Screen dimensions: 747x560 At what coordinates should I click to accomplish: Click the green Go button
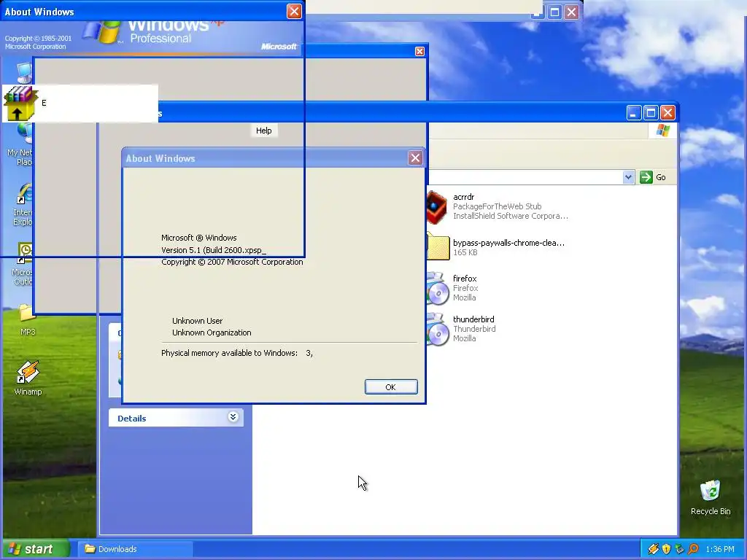coord(653,177)
